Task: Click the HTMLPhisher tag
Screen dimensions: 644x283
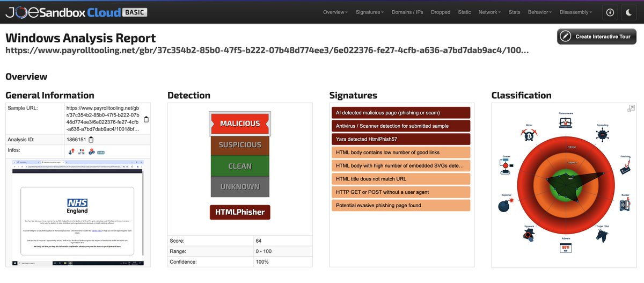Action: [240, 212]
